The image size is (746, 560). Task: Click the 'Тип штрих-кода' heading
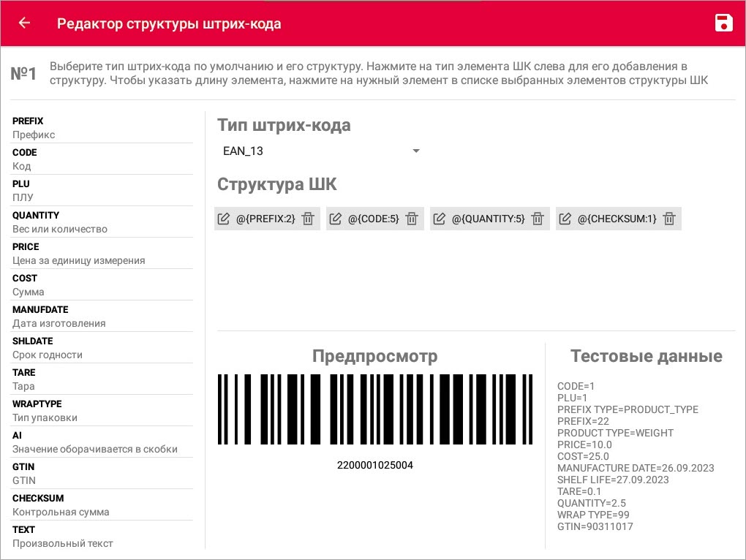[x=284, y=126]
